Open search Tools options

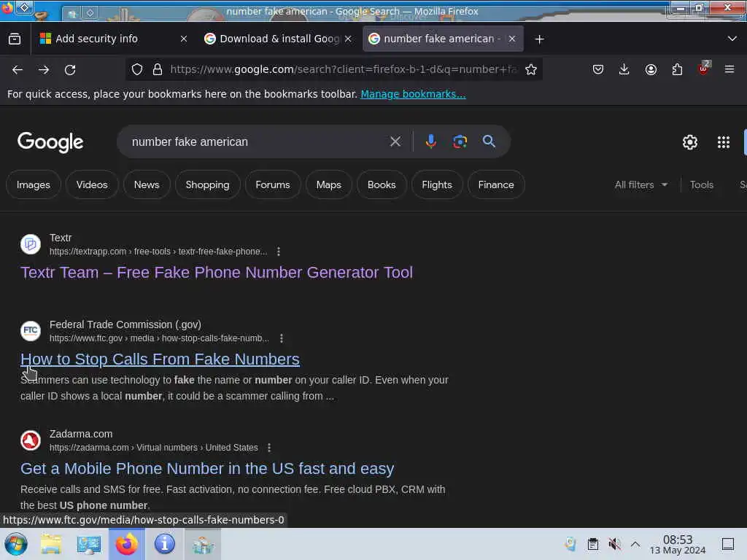(x=702, y=184)
